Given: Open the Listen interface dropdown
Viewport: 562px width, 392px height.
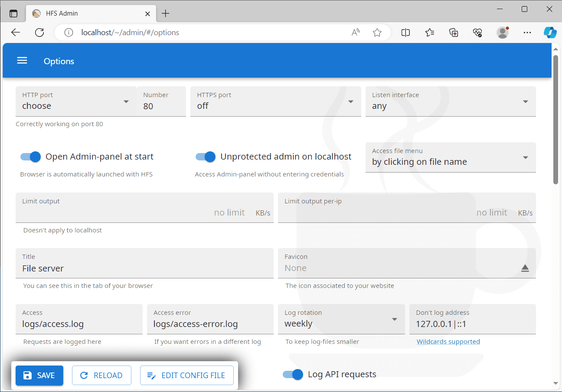Looking at the screenshot, I should [450, 102].
